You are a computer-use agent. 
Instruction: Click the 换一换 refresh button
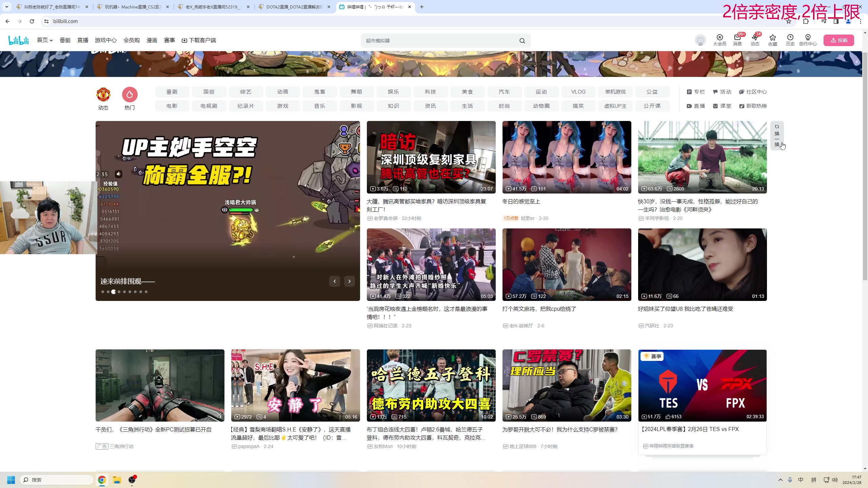click(777, 135)
